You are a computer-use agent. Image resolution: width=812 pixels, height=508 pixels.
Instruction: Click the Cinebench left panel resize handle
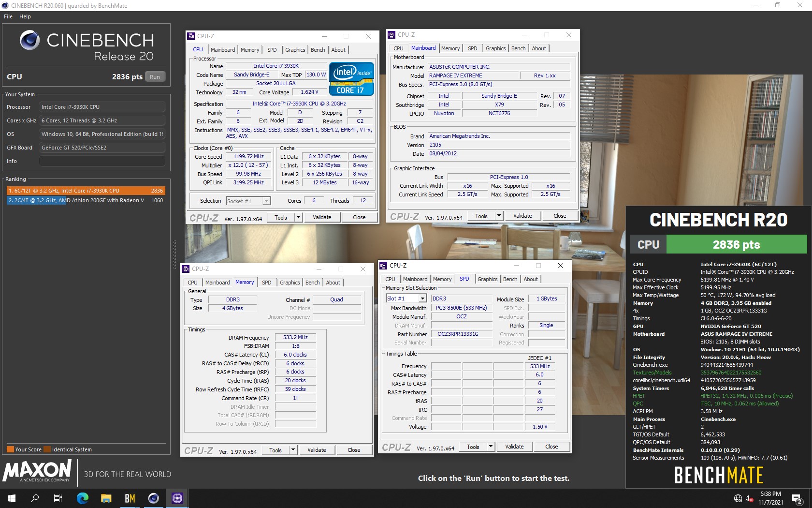[x=175, y=254]
